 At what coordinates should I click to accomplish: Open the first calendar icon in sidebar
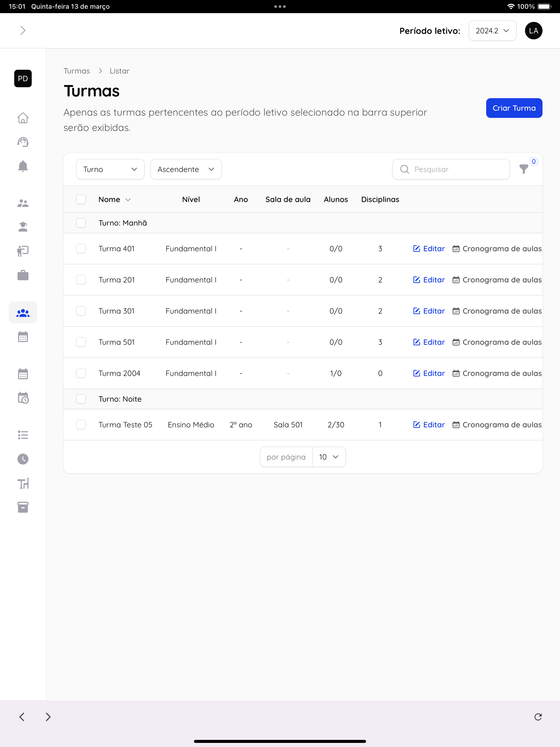[23, 337]
